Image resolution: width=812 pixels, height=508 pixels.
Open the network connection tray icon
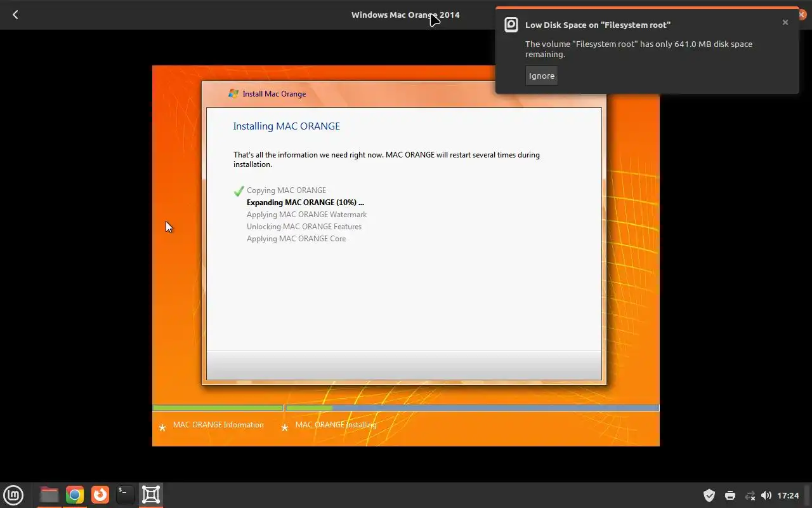(x=750, y=495)
